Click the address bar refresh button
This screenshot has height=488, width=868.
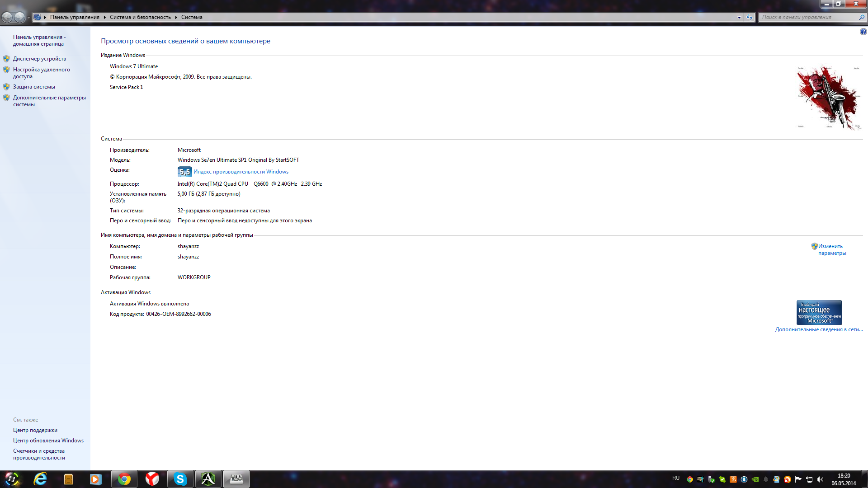click(x=750, y=17)
